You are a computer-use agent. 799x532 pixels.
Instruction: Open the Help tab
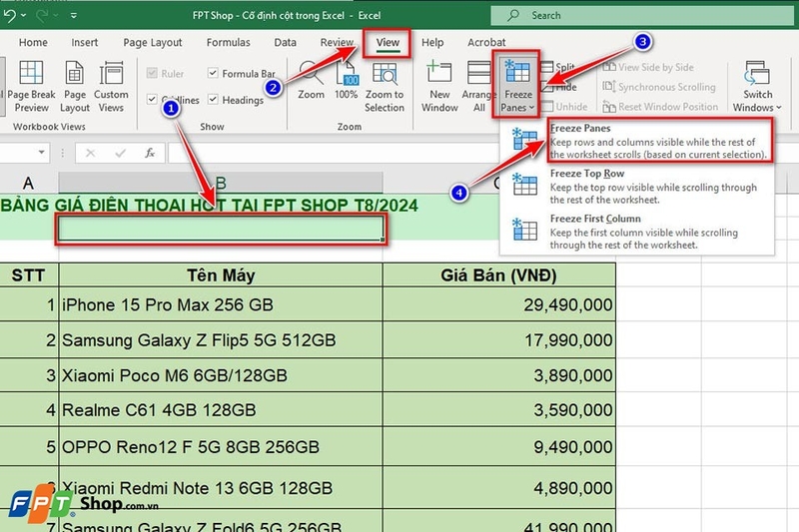(432, 42)
